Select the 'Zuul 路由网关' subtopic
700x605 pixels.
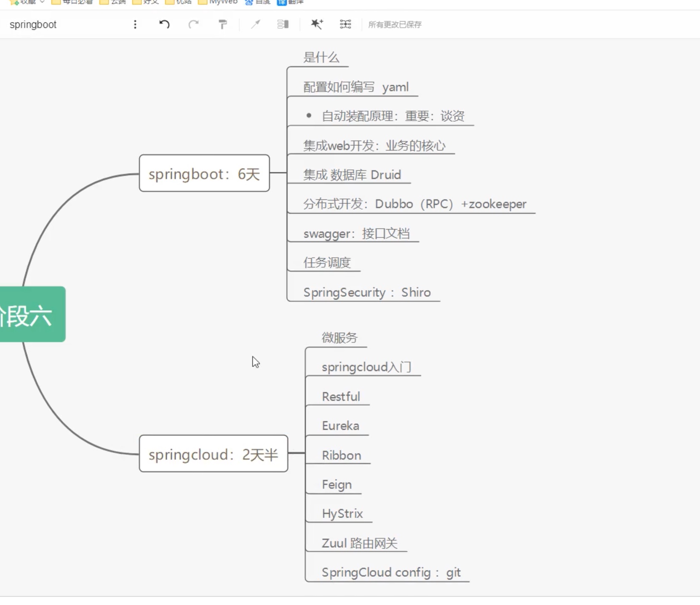click(359, 543)
